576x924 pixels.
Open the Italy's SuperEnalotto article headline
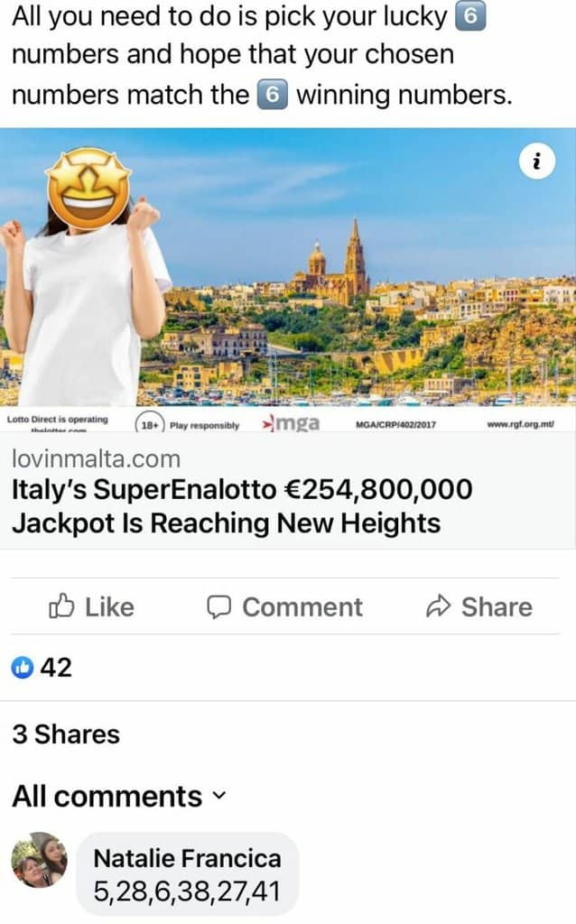tap(242, 506)
